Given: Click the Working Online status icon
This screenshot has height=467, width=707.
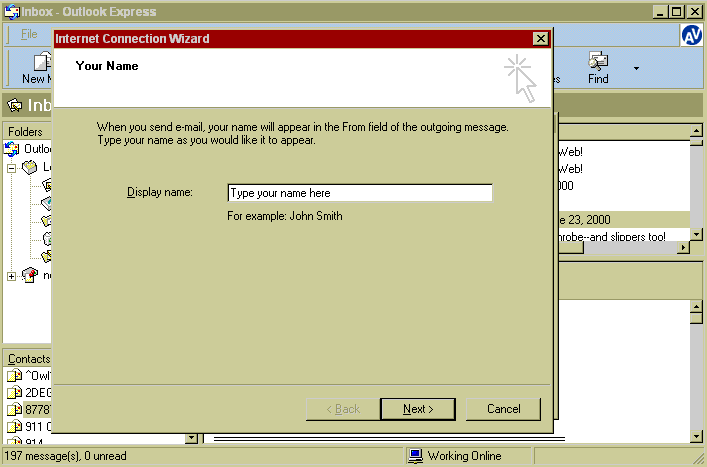Looking at the screenshot, I should tap(415, 456).
